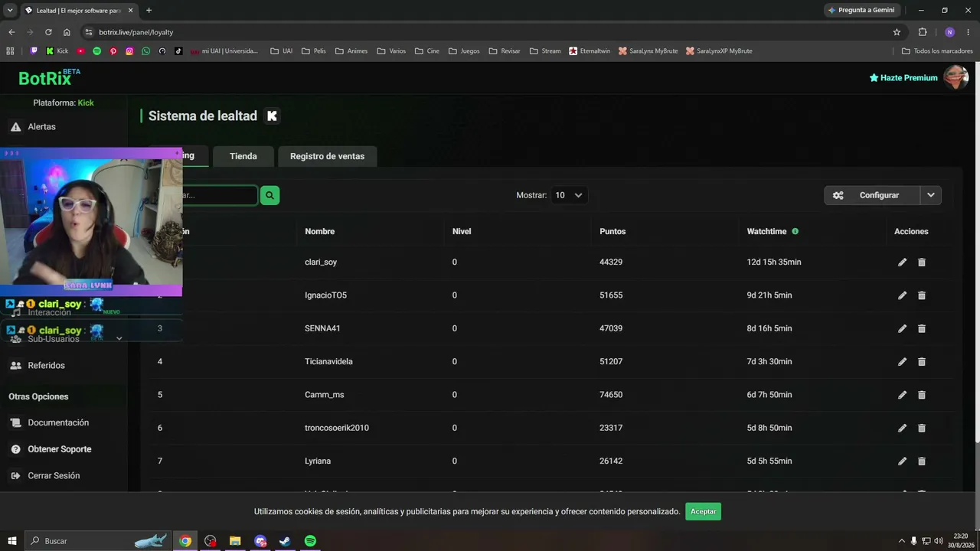Click the Kick logo beside Sistema de lealtad
The image size is (980, 551).
(272, 116)
